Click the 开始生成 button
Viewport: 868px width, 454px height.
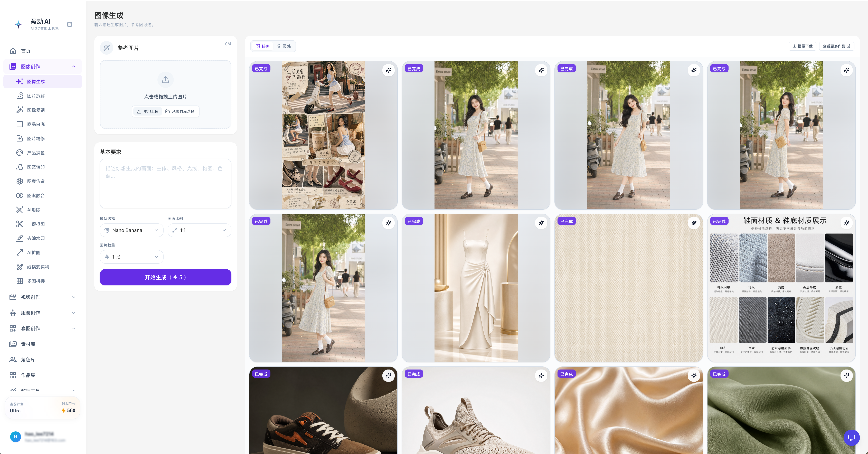coord(165,277)
